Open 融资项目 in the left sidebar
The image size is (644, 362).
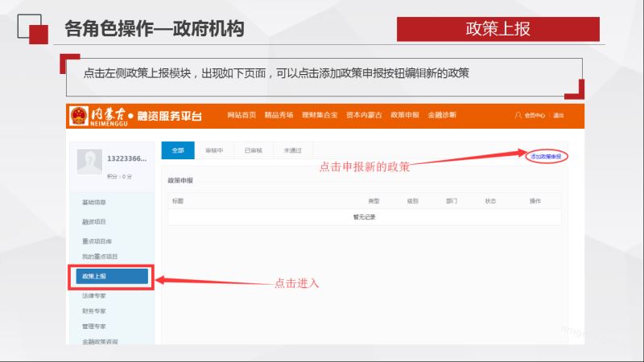pos(94,221)
